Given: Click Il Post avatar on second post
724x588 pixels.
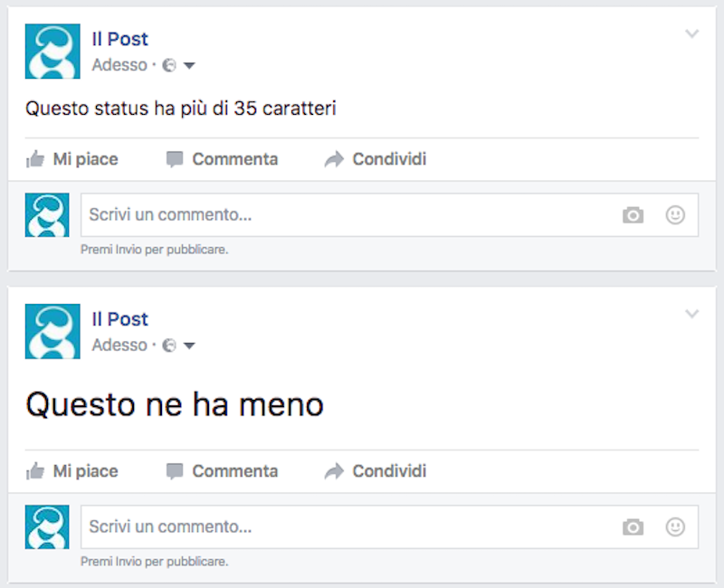Looking at the screenshot, I should pos(52,332).
